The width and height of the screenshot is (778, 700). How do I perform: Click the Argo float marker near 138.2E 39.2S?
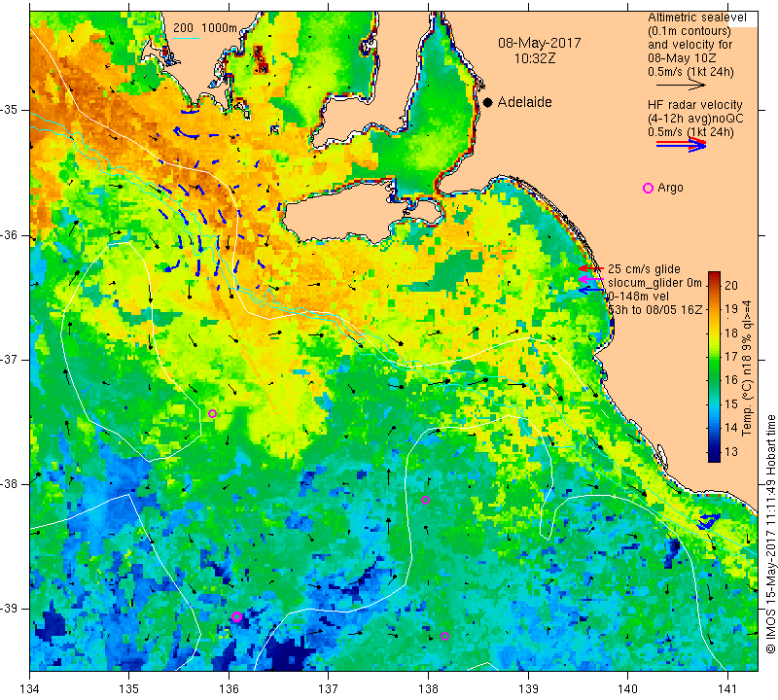point(444,637)
